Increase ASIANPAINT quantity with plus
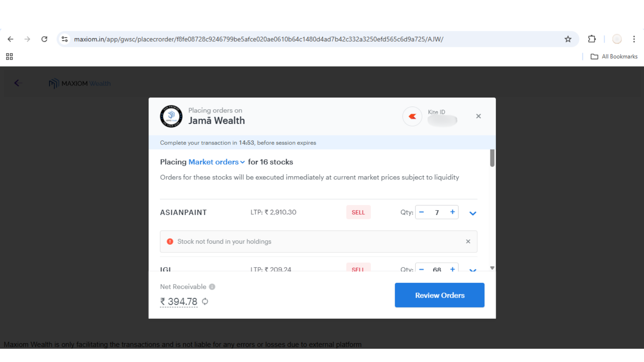The height and width of the screenshot is (362, 644). click(452, 212)
